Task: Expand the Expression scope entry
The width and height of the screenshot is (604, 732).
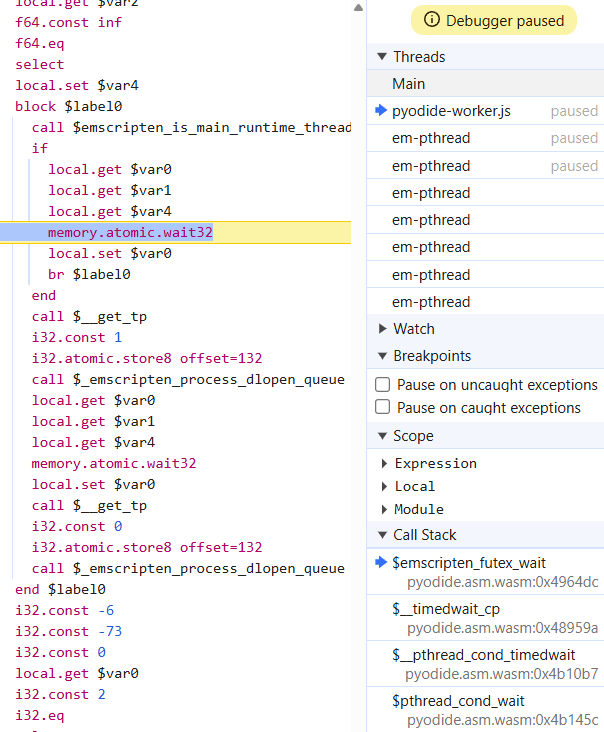Action: tap(385, 464)
